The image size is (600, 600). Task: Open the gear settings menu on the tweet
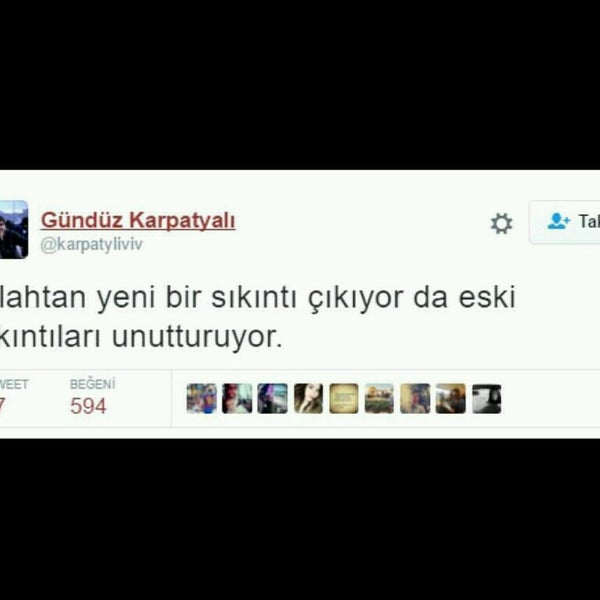[x=501, y=223]
